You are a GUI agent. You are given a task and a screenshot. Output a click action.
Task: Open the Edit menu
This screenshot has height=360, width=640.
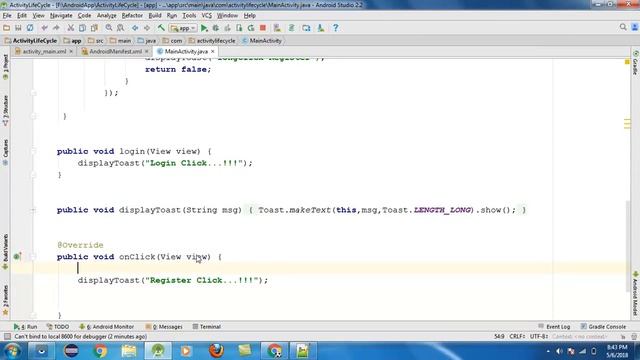click(22, 16)
